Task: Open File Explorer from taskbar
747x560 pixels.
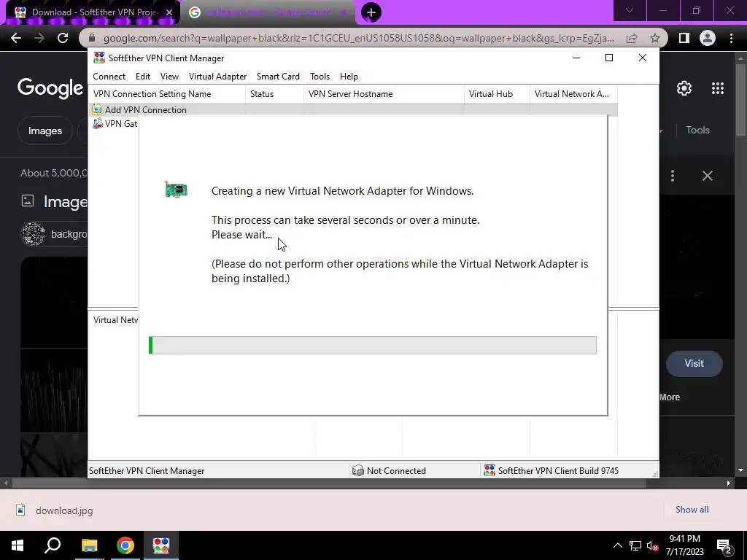Action: click(x=89, y=545)
